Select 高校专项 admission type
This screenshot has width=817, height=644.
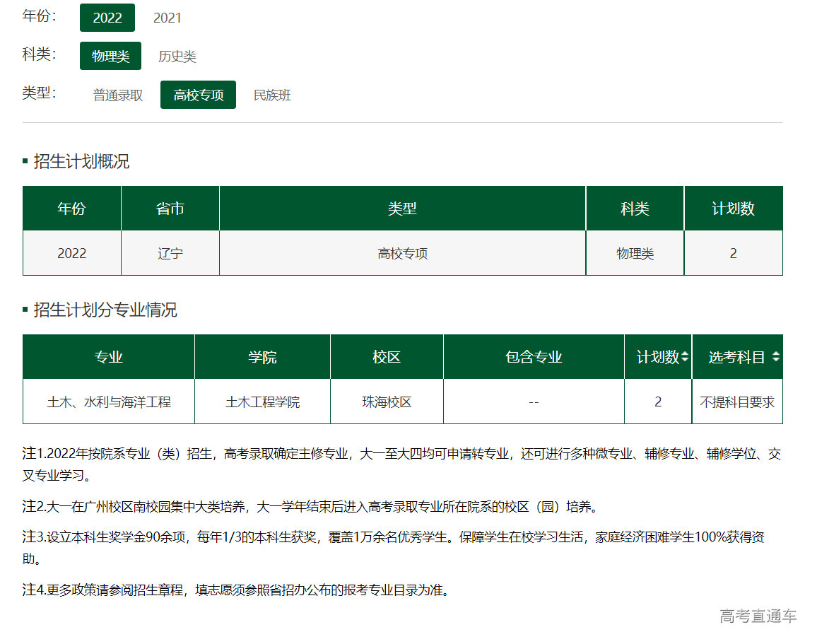pos(198,95)
